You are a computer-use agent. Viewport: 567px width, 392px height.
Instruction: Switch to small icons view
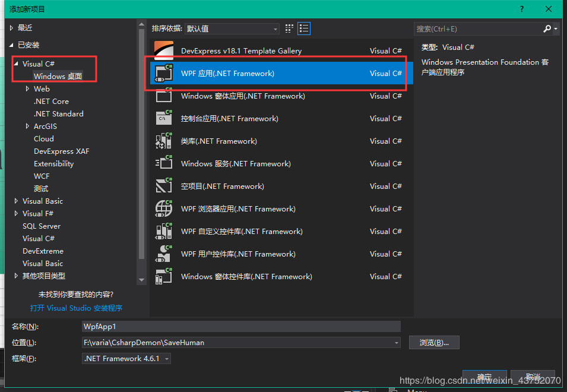[x=289, y=29]
